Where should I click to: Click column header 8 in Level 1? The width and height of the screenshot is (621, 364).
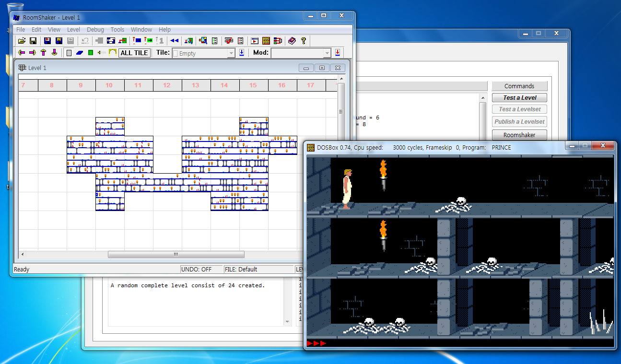(52, 85)
